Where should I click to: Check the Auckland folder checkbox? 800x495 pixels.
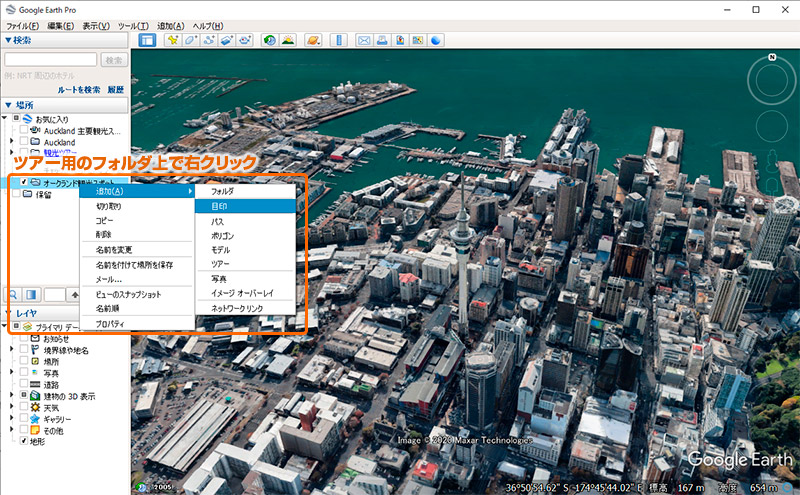(23, 142)
